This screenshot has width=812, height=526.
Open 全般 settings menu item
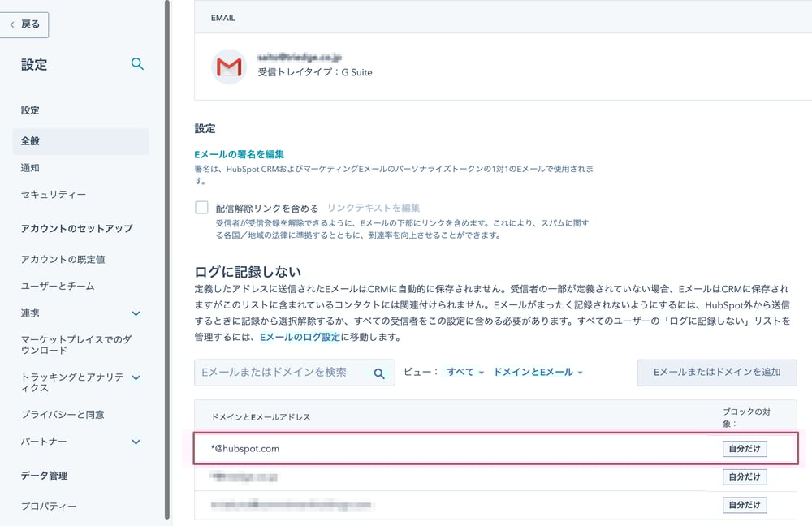pyautogui.click(x=80, y=140)
